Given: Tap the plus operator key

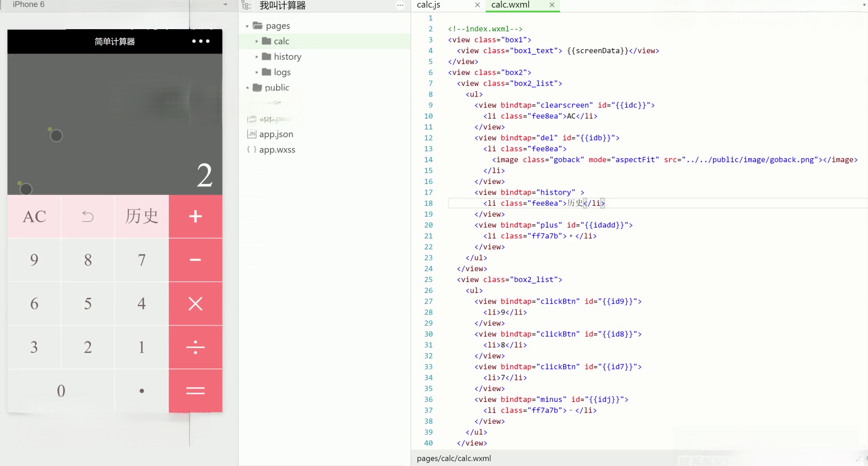Looking at the screenshot, I should pyautogui.click(x=195, y=217).
